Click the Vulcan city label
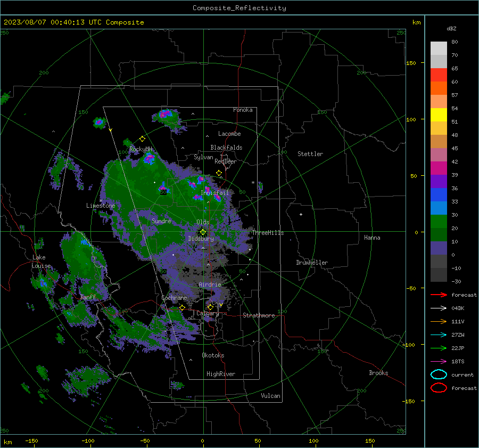Screen dimensions: 479x448 [x=270, y=396]
